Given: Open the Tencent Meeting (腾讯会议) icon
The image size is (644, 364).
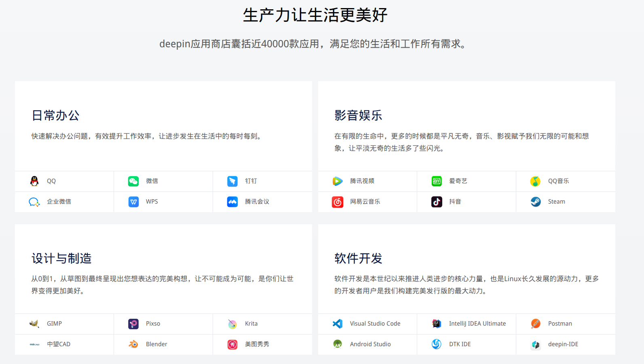Looking at the screenshot, I should (x=232, y=202).
